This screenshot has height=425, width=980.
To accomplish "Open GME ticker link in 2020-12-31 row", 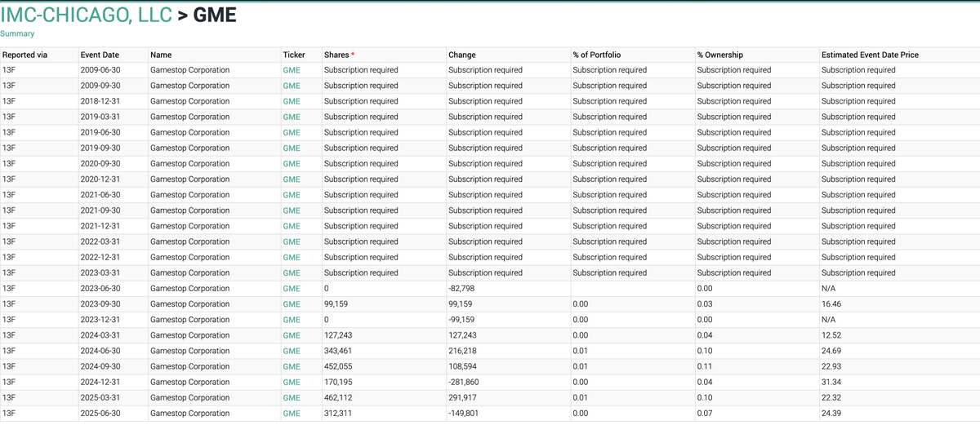I will [292, 179].
